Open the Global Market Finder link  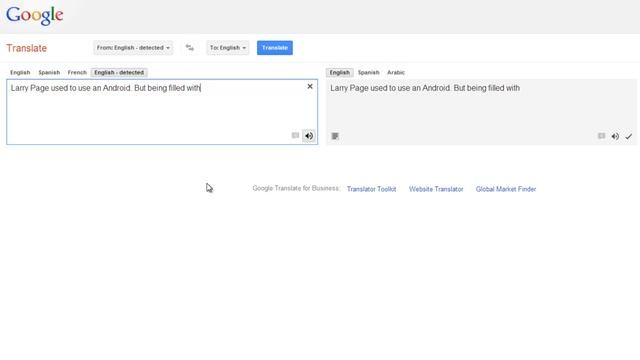coord(506,189)
